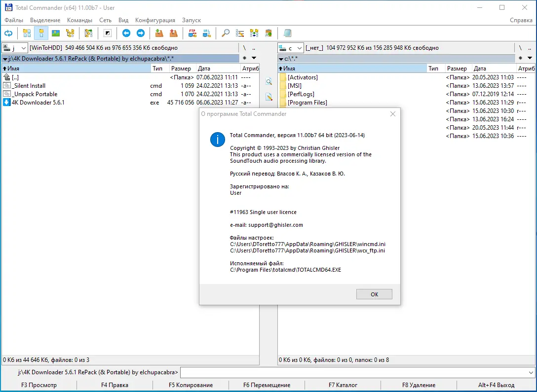Select the _Unpack Portable file
The height and width of the screenshot is (392, 537).
click(x=130, y=94)
